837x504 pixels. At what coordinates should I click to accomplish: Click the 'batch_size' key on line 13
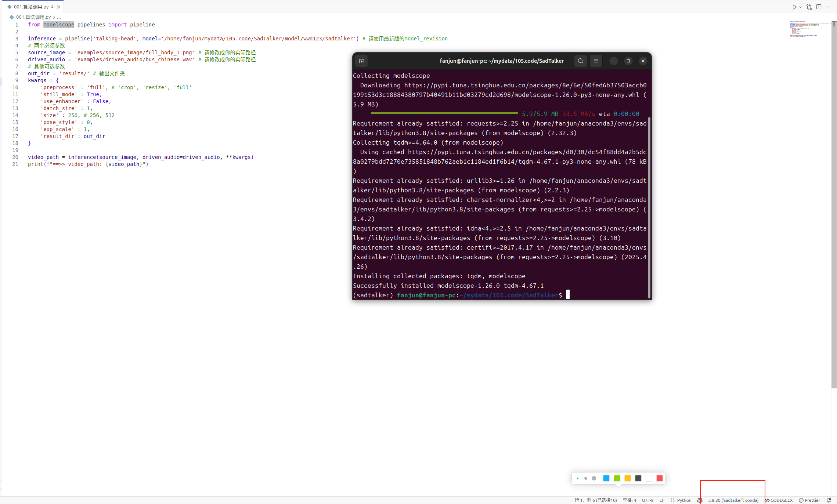tap(59, 108)
